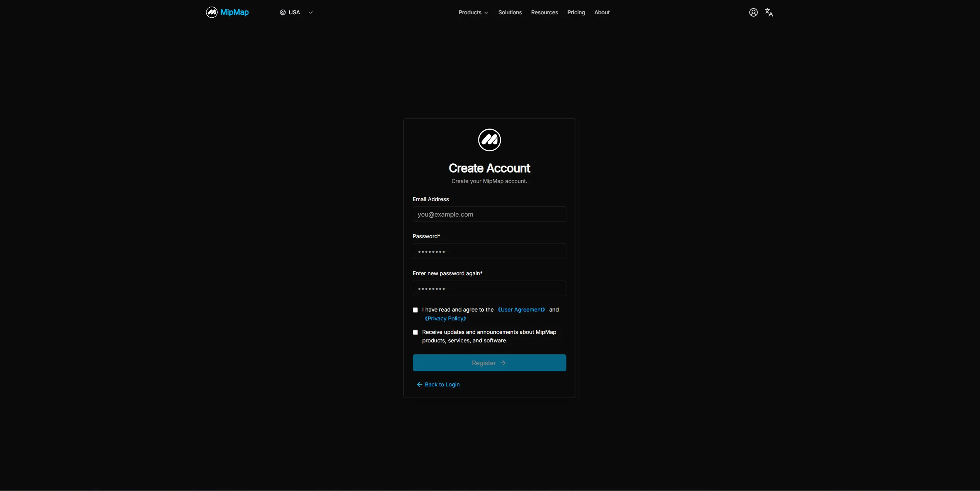Click the MipMap logo icon in header

(x=211, y=12)
